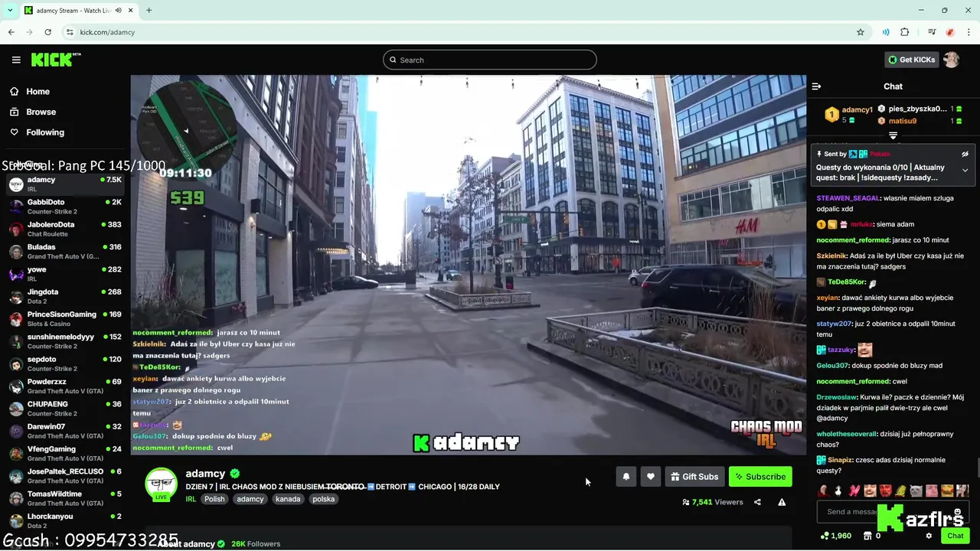Open Darewin07 channel in sidebar
The width and height of the screenshot is (980, 551).
[x=65, y=431]
